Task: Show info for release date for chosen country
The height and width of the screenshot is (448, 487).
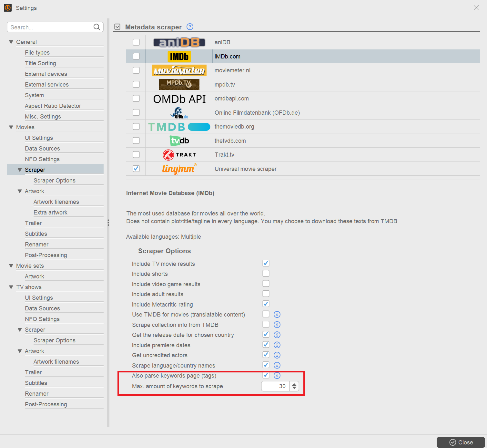Action: click(277, 335)
